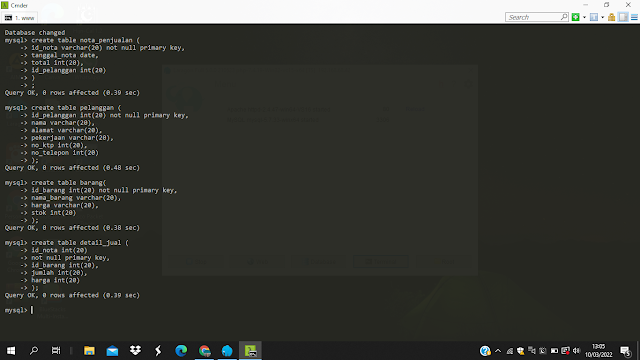
Task: Open Google Chrome from taskbar
Action: [204, 351]
